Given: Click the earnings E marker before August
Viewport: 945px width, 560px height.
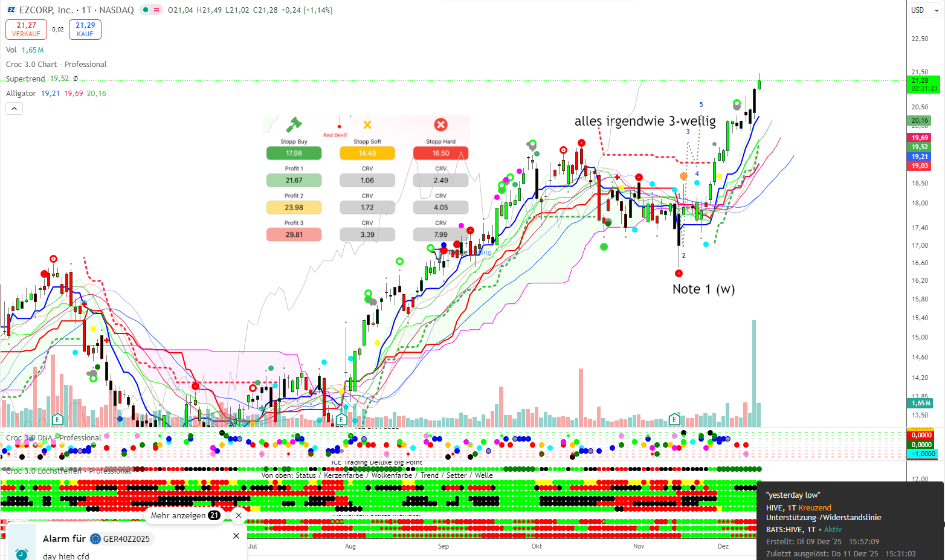Looking at the screenshot, I should pos(341,419).
